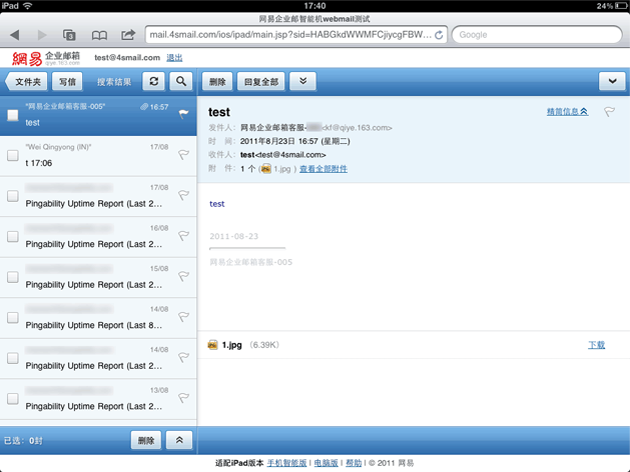The image size is (630, 472).
Task: Tick checkbox for the 'test' message
Action: [x=13, y=115]
